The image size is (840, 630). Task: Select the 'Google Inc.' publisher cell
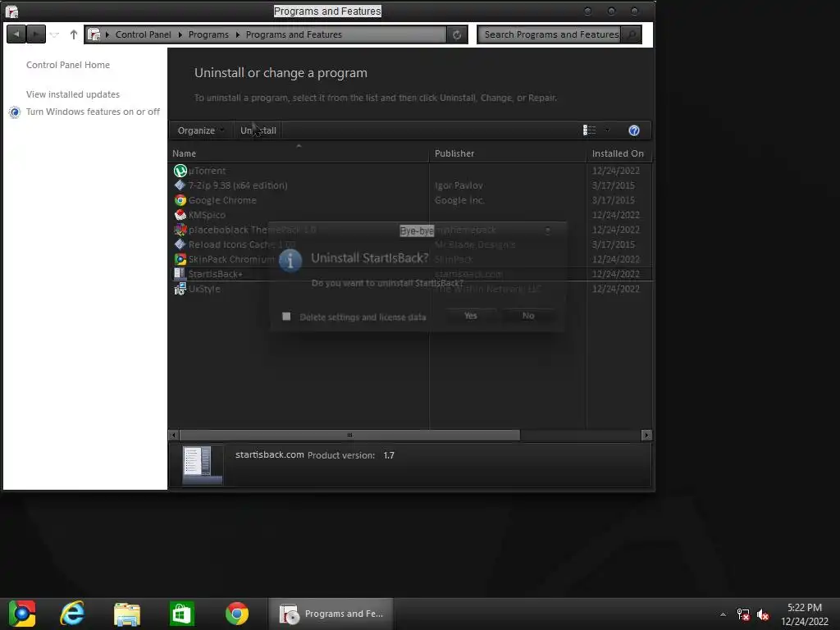point(459,200)
